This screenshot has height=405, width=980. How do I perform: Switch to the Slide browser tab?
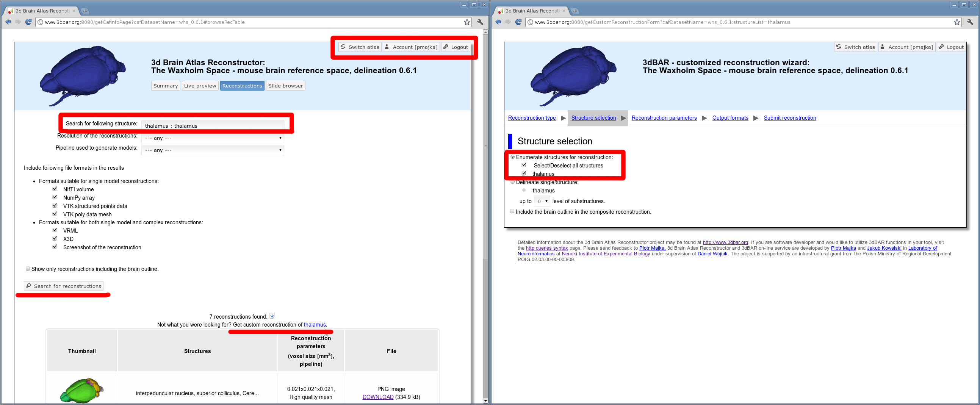pos(285,86)
